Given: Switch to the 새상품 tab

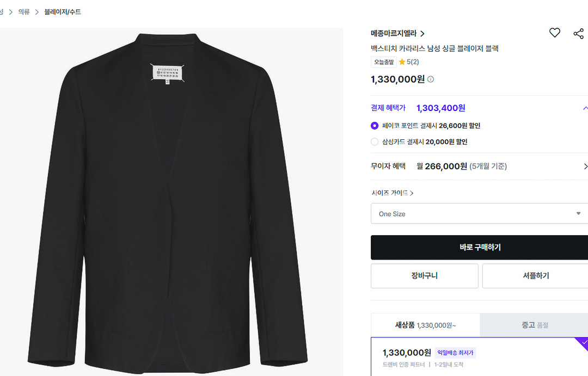Looking at the screenshot, I should (425, 325).
